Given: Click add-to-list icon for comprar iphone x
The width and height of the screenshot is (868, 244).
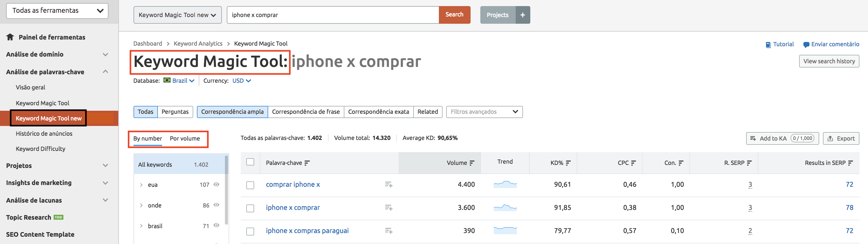Looking at the screenshot, I should (x=389, y=184).
